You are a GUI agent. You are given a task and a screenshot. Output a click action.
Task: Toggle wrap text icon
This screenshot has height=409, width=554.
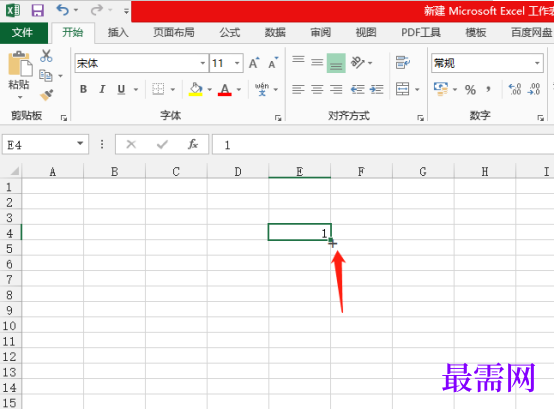pyautogui.click(x=402, y=63)
